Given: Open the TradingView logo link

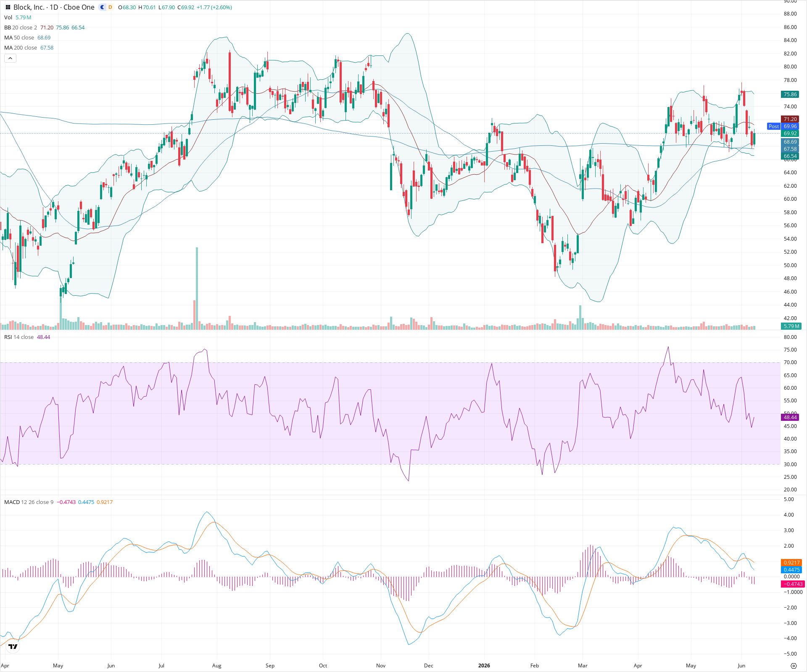Looking at the screenshot, I should 13,647.
